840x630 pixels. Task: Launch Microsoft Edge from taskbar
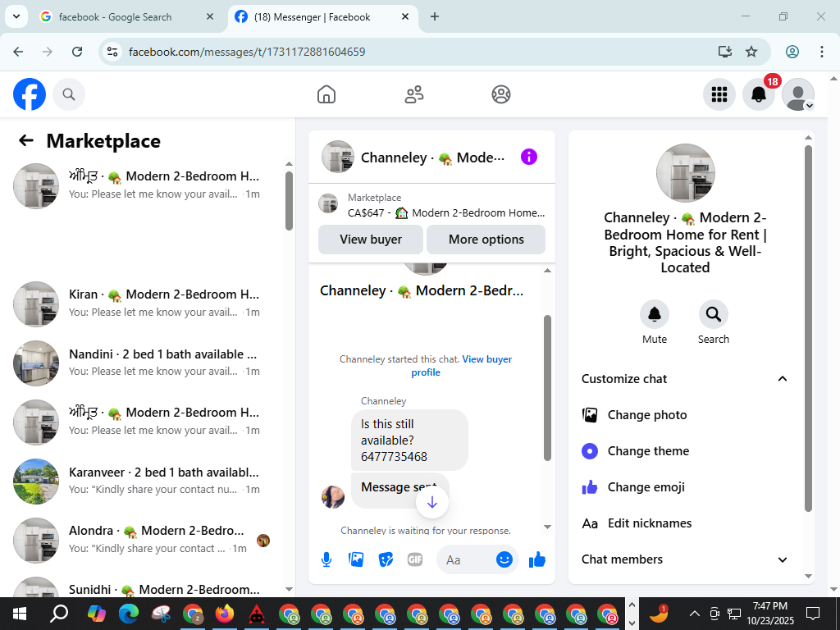[129, 614]
